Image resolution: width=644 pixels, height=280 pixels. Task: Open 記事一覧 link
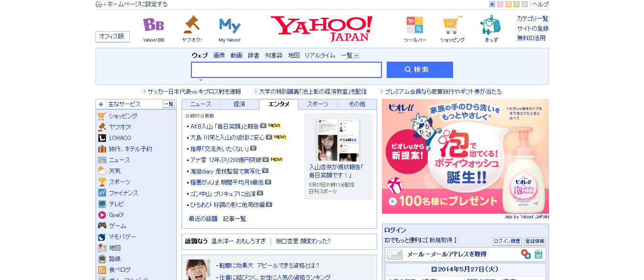235,219
